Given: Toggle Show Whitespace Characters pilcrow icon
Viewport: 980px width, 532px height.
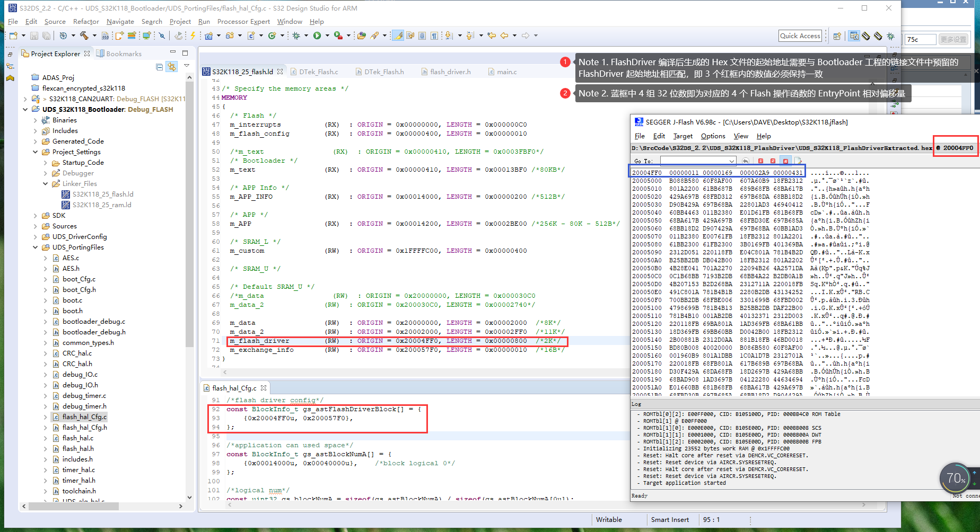Looking at the screenshot, I should coord(434,36).
